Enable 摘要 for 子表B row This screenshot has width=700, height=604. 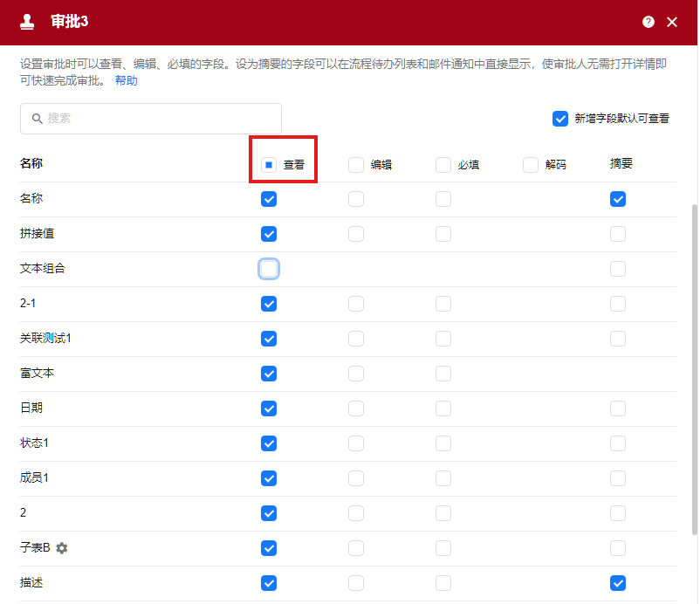(x=618, y=548)
